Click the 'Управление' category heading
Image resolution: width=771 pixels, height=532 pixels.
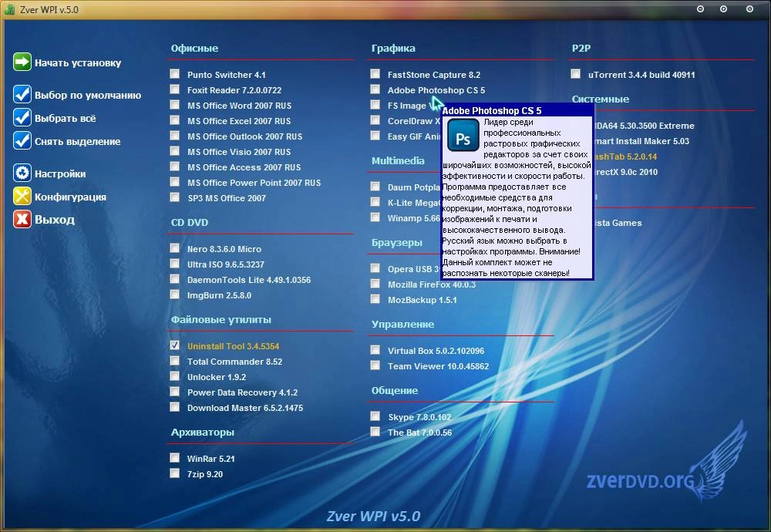click(x=402, y=324)
